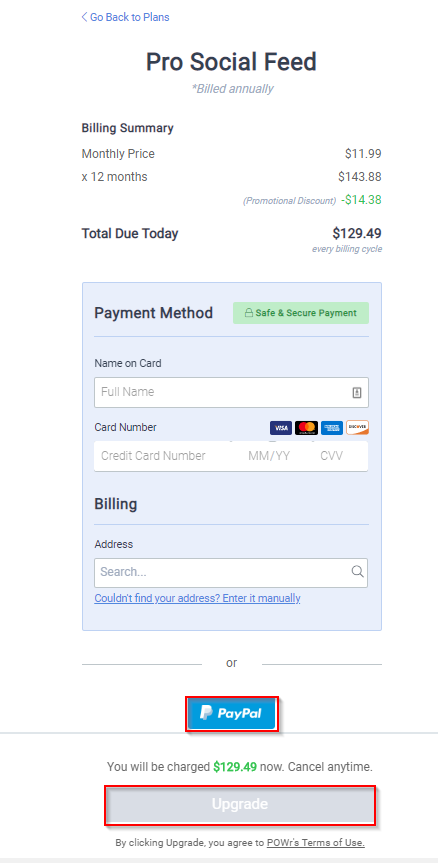Click the contact autofill icon in Full Name field

[357, 392]
